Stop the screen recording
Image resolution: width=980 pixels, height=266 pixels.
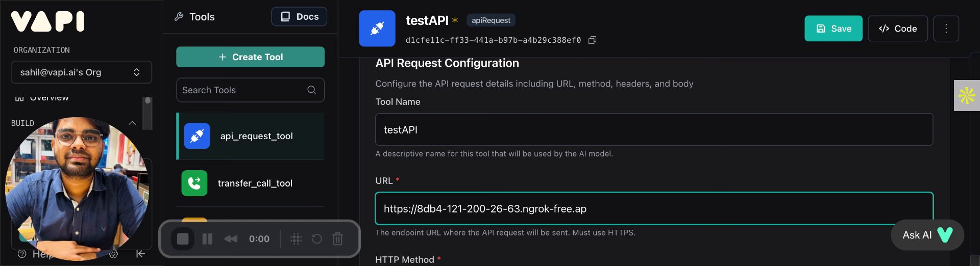[x=183, y=239]
